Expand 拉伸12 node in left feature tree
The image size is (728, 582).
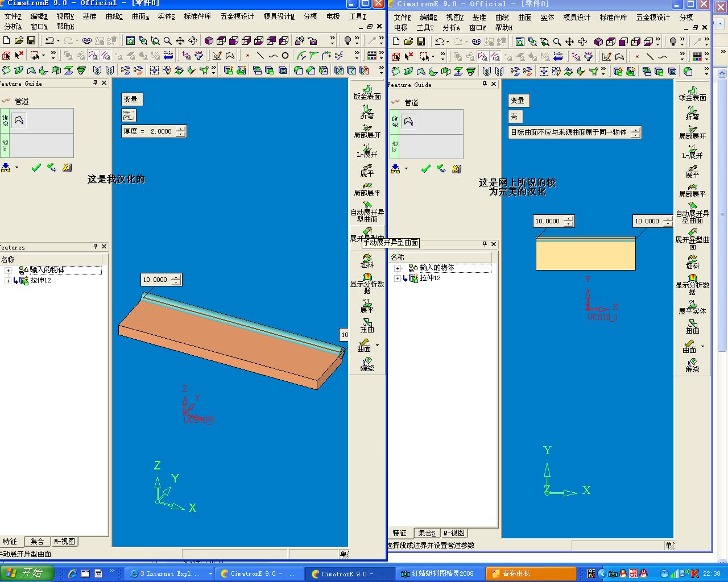(8, 281)
